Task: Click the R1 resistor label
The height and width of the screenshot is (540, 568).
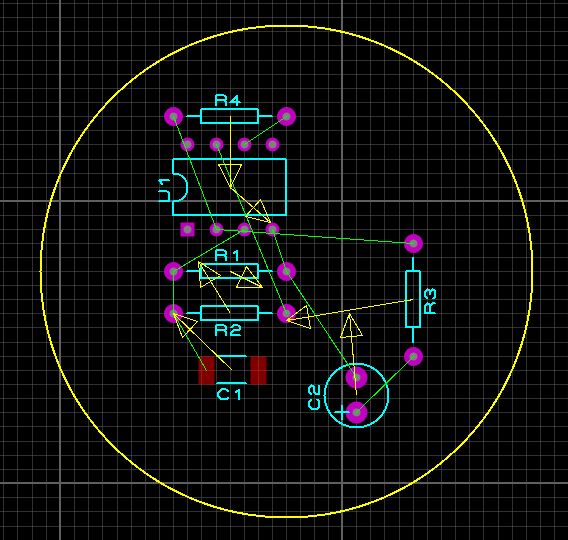Action: [x=227, y=255]
